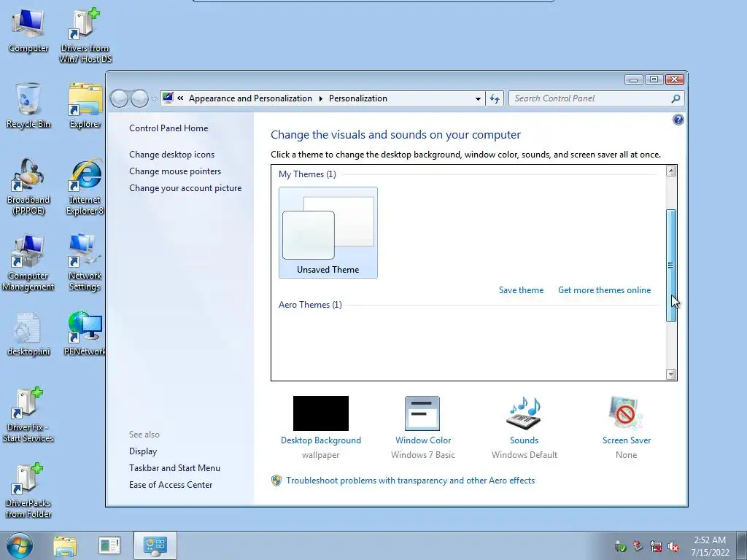Open Change desktop icons link
The height and width of the screenshot is (560, 747).
point(172,155)
